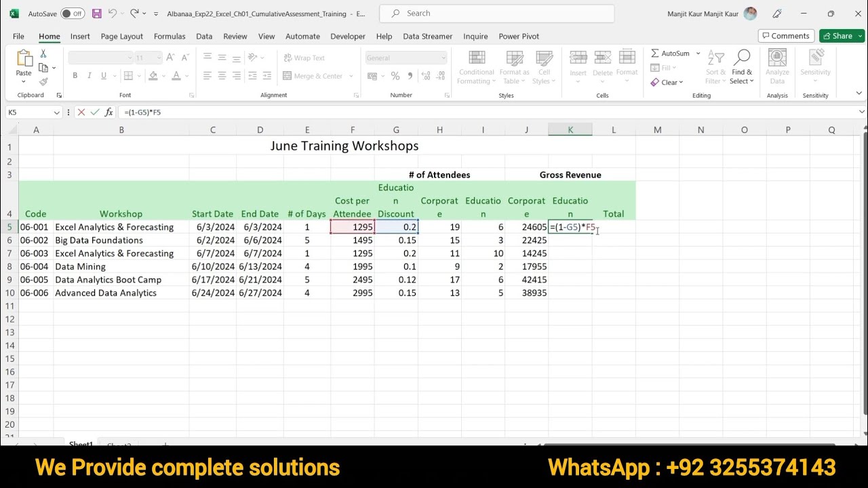Click the Copy icon in Clipboard group
The height and width of the screenshot is (488, 868).
(43, 68)
